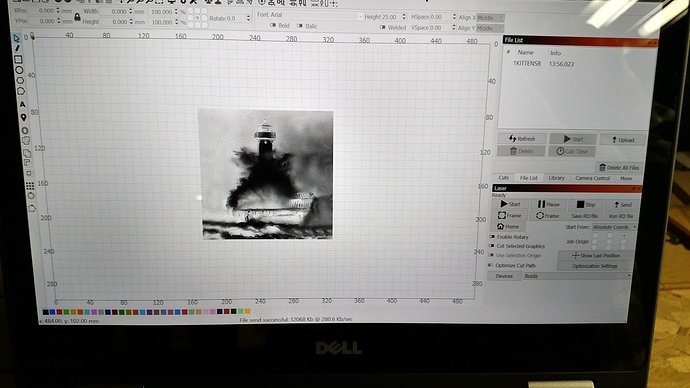Image resolution: width=690 pixels, height=388 pixels.
Task: Select the Ellipse drawing tool
Action: [x=19, y=70]
